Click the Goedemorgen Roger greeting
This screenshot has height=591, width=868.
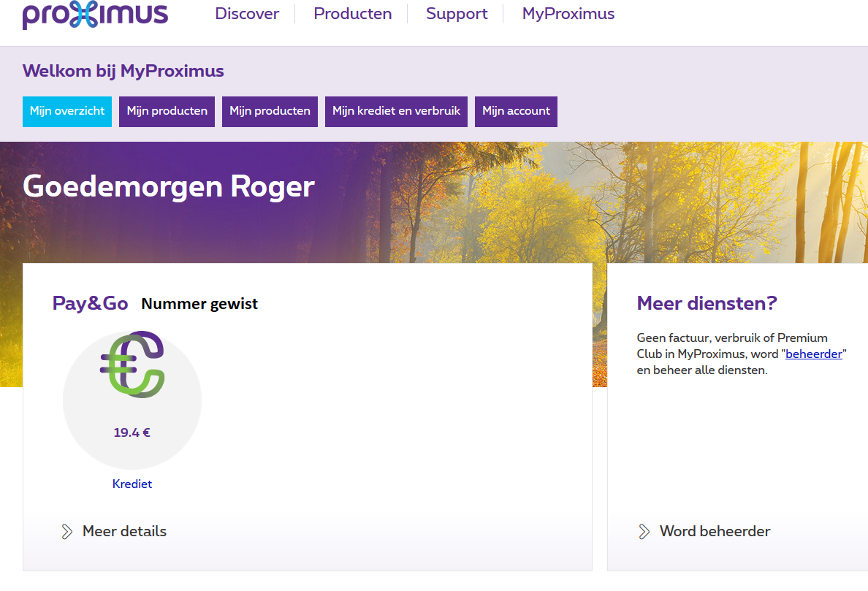pos(169,186)
